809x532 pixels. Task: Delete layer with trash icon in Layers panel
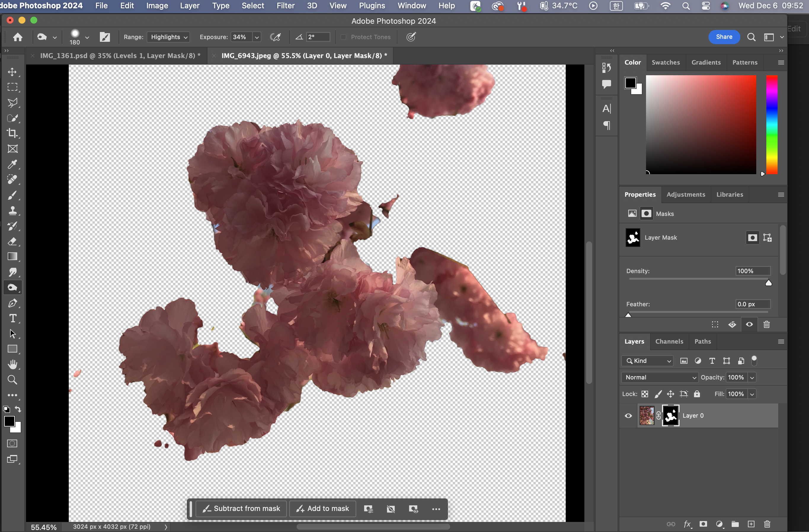pos(767,524)
